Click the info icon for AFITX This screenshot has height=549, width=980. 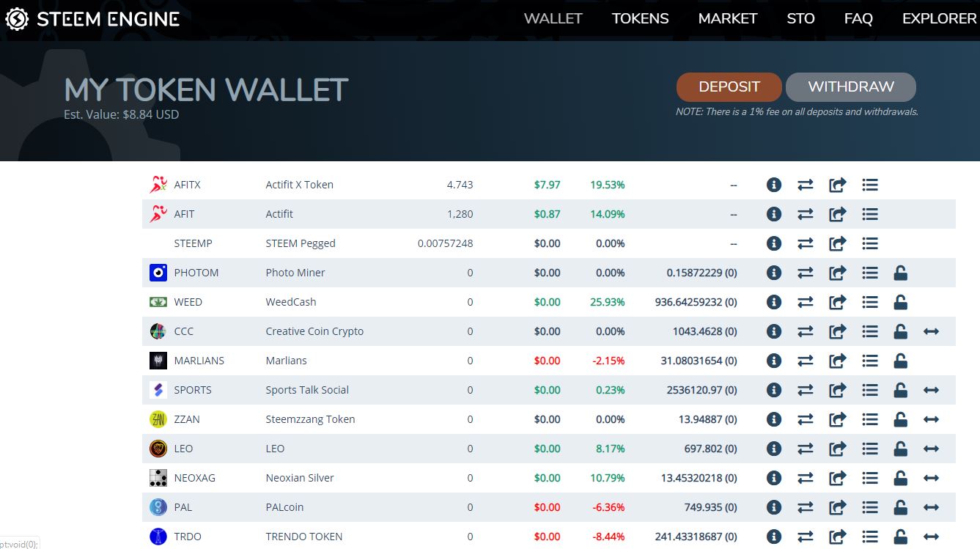(773, 185)
